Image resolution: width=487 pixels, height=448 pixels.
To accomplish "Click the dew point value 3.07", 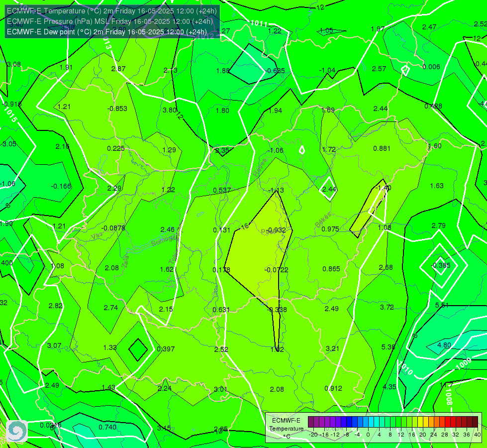I will tap(54, 346).
